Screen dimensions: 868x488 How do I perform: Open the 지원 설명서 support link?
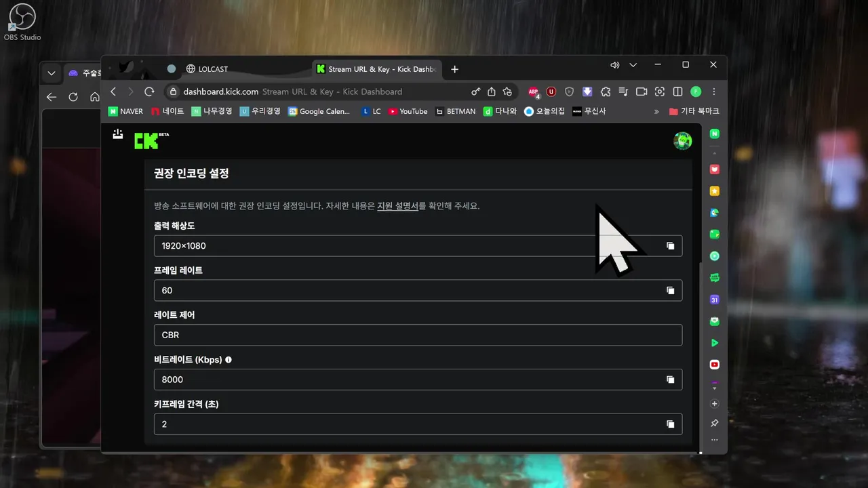tap(397, 206)
